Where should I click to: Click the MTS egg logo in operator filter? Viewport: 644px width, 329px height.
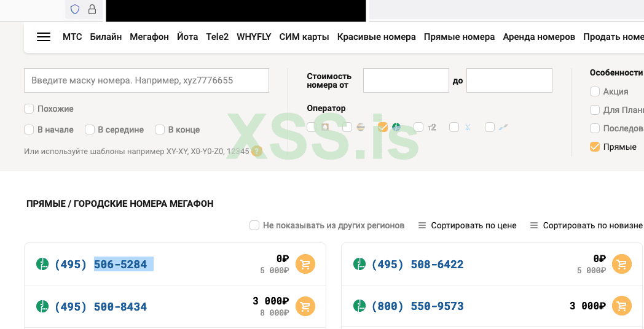coord(325,127)
